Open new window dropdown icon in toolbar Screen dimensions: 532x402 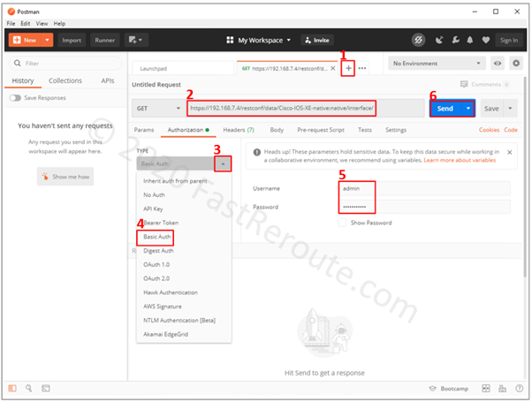tap(135, 40)
